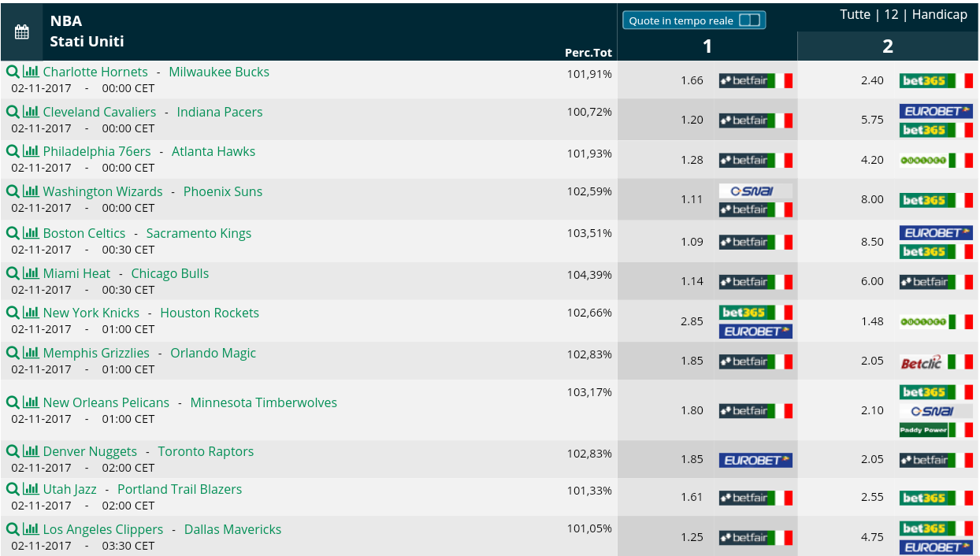Open the Atlanta Hawks team link

[213, 151]
